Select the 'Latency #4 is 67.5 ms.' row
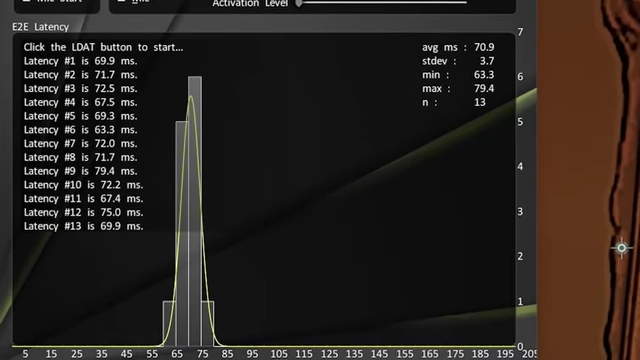The image size is (640, 360). [80, 102]
